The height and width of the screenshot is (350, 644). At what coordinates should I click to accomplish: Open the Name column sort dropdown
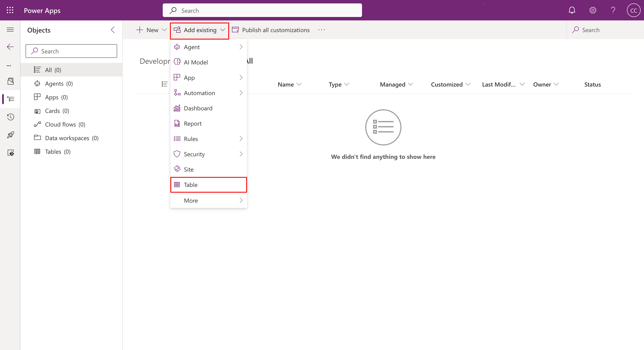pyautogui.click(x=300, y=84)
